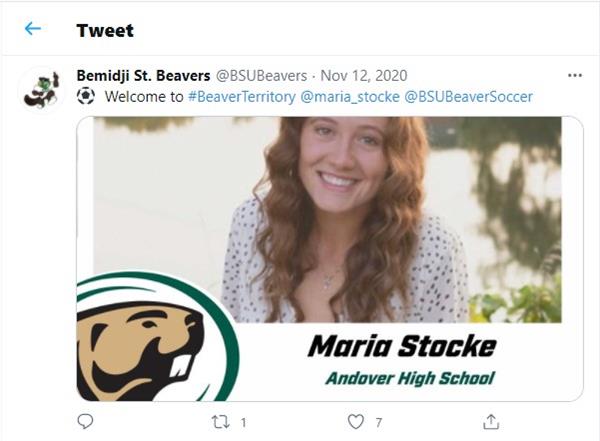This screenshot has width=600, height=441.
Task: Open the Bemidji St. Beavers profile avatar
Action: 42,90
